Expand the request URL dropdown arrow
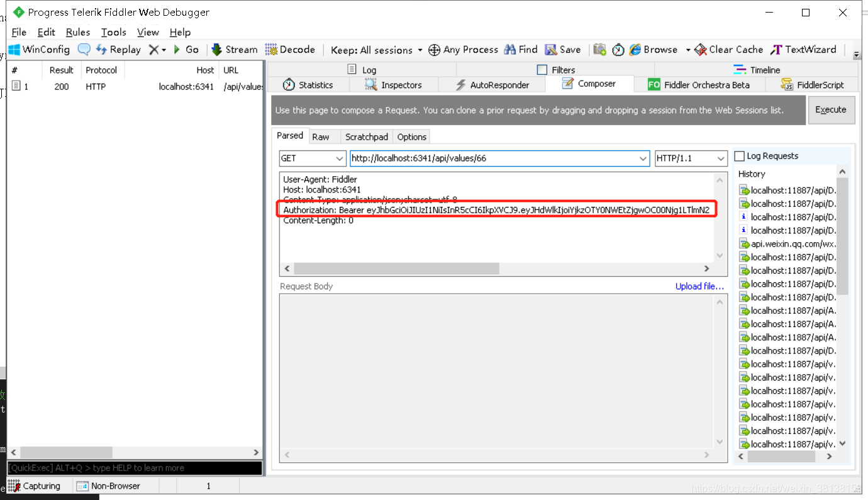Image resolution: width=868 pixels, height=500 pixels. click(643, 158)
